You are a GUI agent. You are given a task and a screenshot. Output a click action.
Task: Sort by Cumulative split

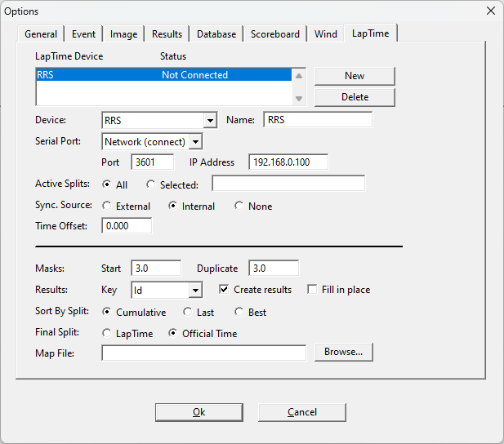pyautogui.click(x=134, y=312)
